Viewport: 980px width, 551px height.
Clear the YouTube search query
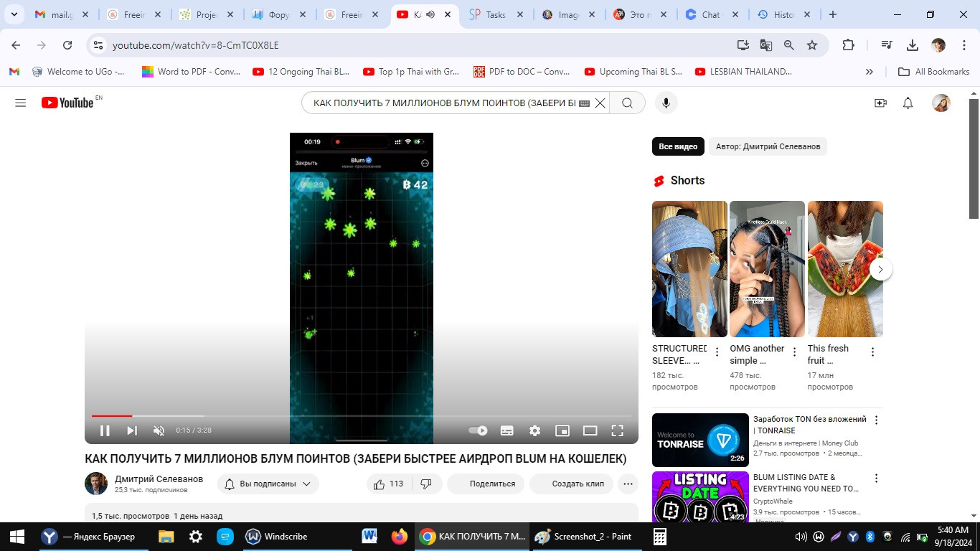[x=600, y=103]
